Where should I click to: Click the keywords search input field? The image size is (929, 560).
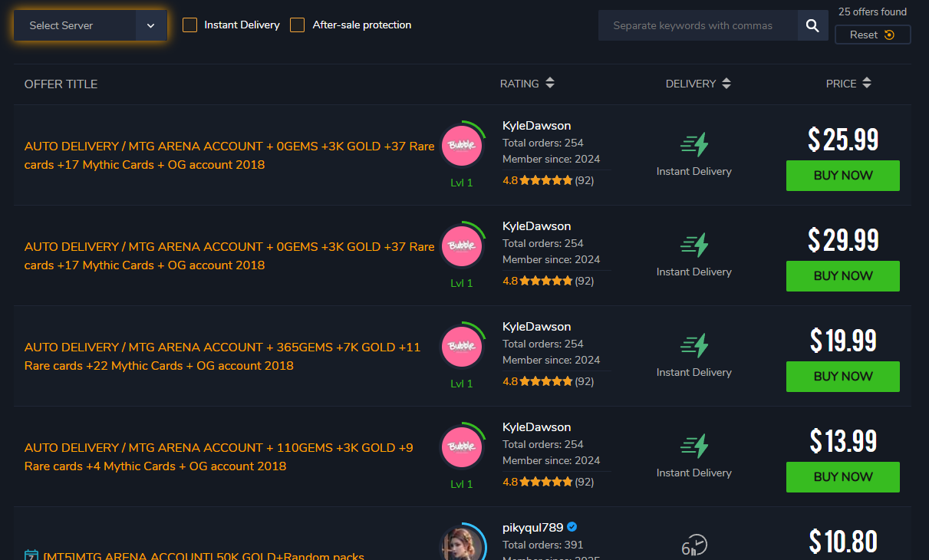click(698, 25)
